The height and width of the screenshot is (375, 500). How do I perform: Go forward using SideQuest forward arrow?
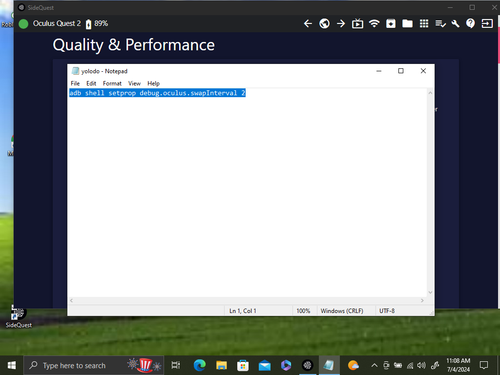[341, 24]
